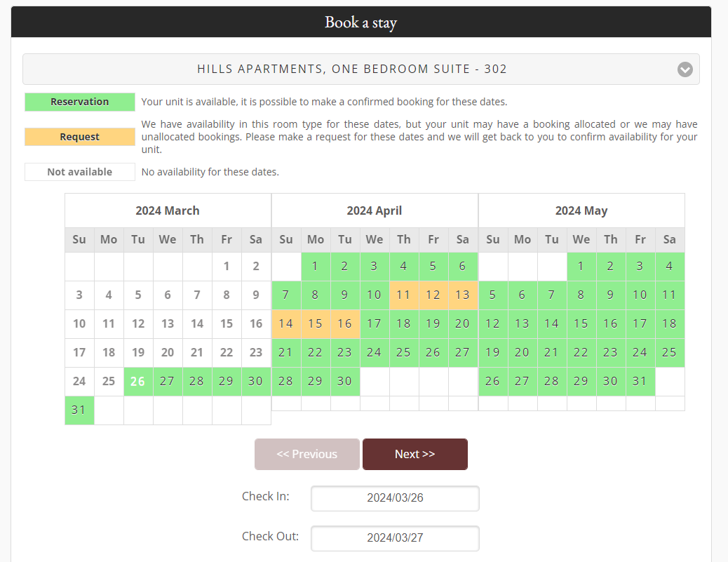Pick April 11 request date
Viewport: 728px width, 562px height.
point(403,295)
